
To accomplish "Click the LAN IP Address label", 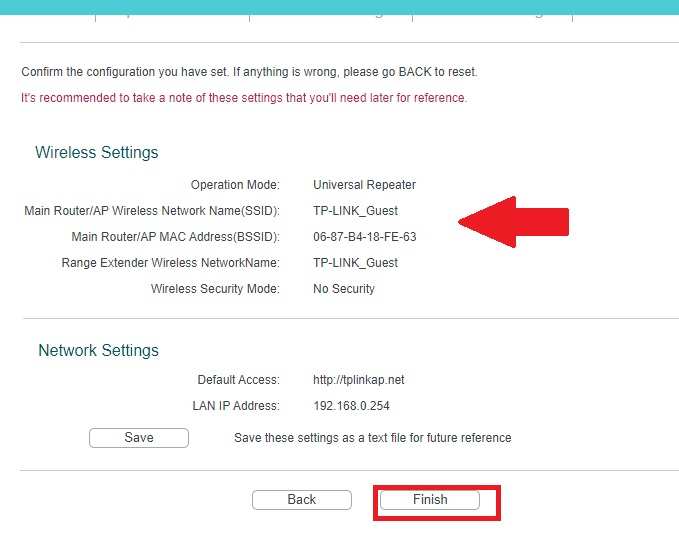I will coord(236,406).
